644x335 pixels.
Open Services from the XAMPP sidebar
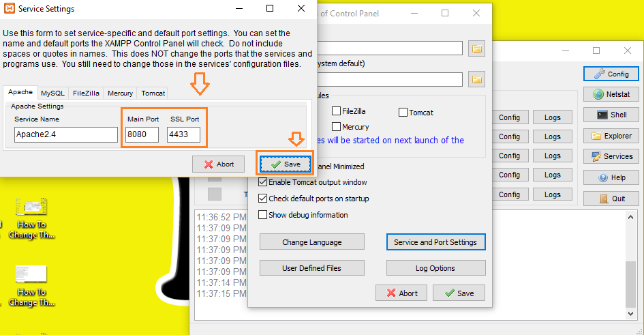point(611,156)
